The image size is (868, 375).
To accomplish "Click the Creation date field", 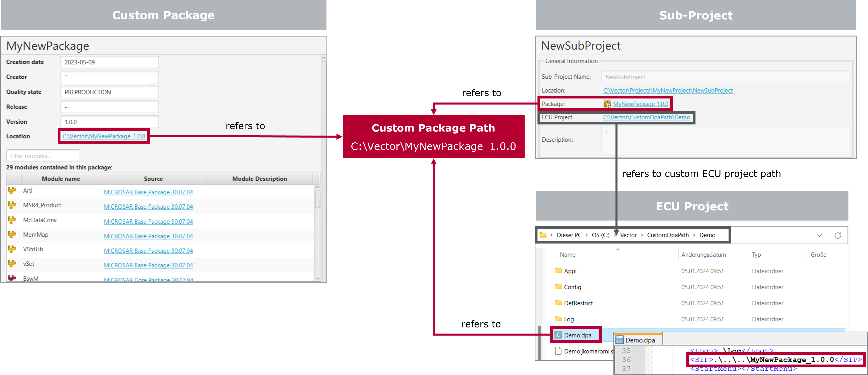I will coord(109,62).
